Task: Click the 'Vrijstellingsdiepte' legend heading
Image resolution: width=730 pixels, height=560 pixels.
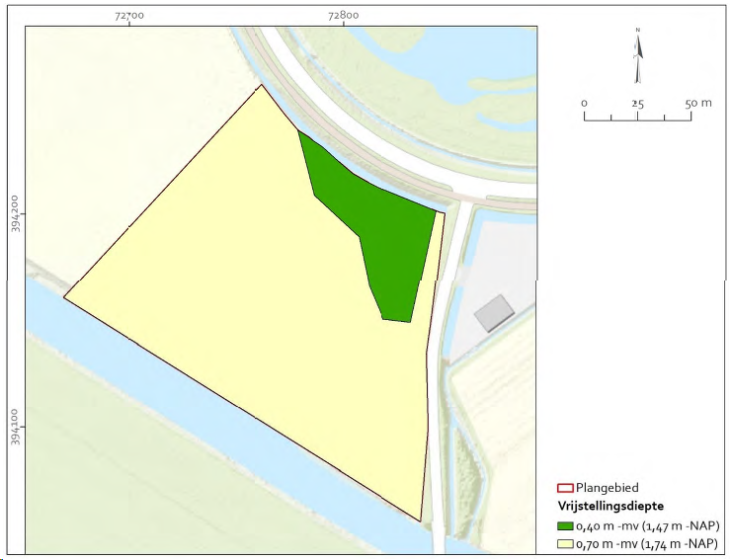Action: (x=610, y=506)
